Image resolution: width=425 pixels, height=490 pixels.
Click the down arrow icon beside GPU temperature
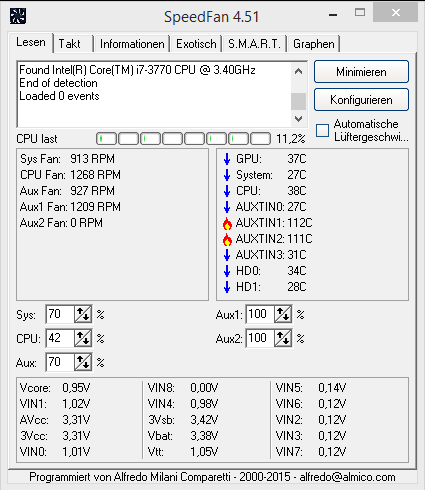227,159
